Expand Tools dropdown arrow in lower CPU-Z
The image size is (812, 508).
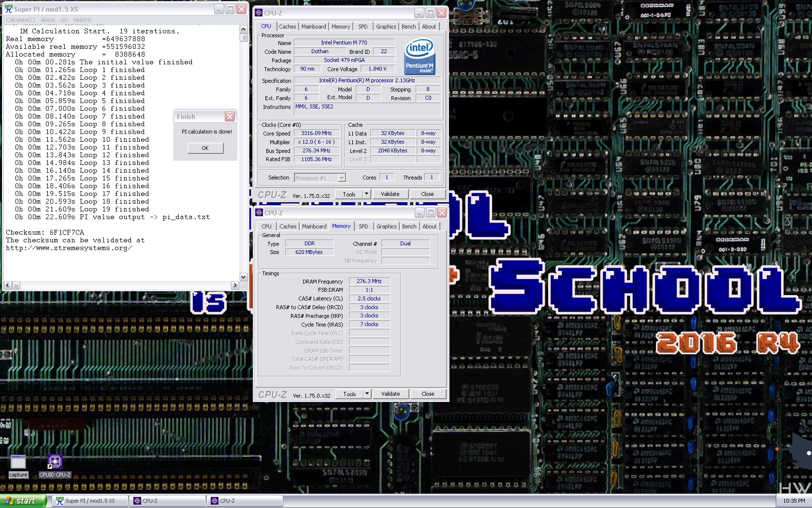click(367, 394)
